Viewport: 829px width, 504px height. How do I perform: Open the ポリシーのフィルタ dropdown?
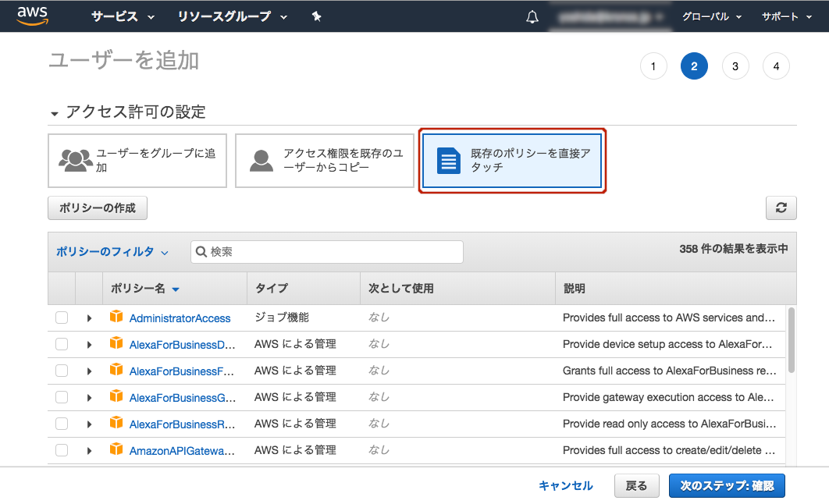coord(112,251)
